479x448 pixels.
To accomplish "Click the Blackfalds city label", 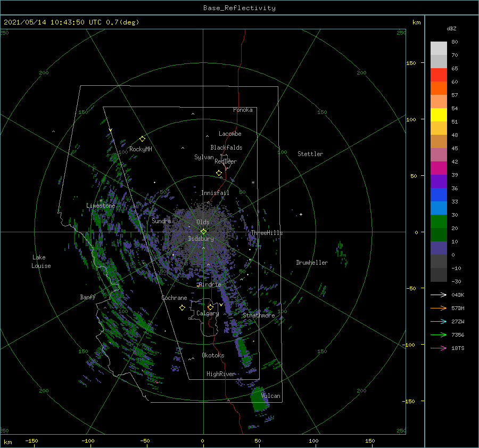I will click(x=226, y=148).
